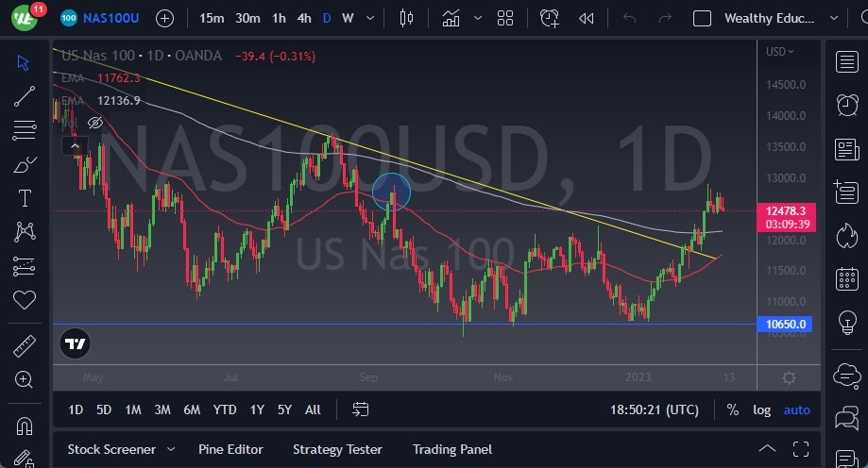
Task: Click the Replay rewind icon
Action: pos(587,18)
